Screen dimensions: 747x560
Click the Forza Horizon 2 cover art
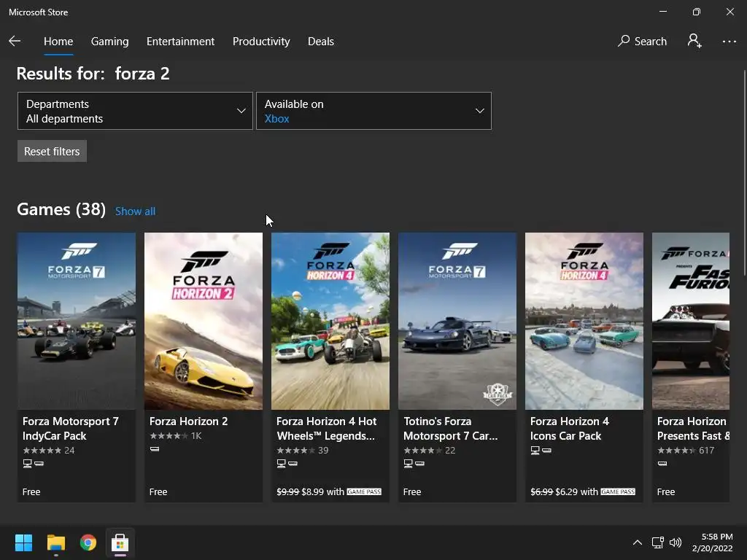[204, 321]
